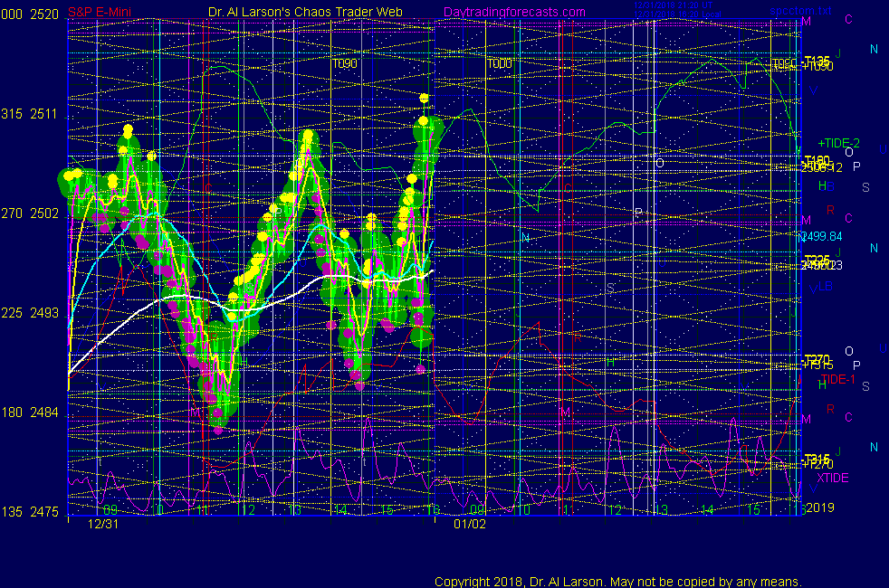The image size is (889, 588).
Task: Click the 'T000' marker label on chart
Action: (500, 64)
